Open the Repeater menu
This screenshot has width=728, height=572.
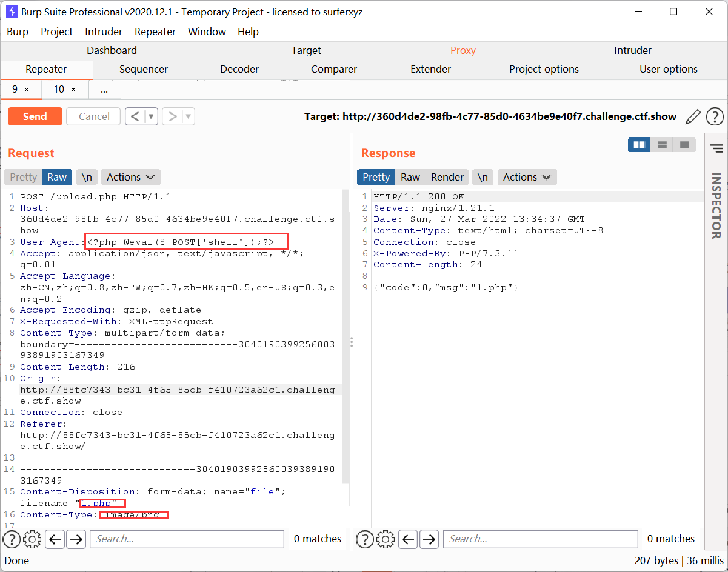(155, 32)
